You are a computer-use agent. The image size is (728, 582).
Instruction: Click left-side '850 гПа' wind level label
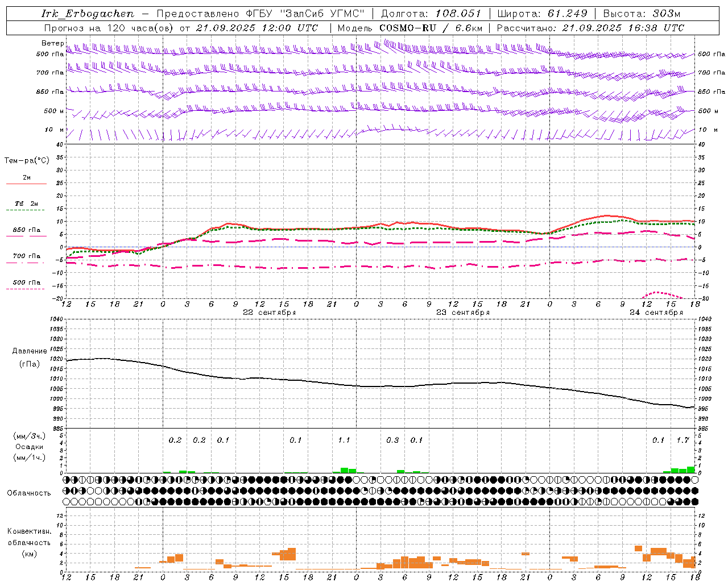(50, 92)
